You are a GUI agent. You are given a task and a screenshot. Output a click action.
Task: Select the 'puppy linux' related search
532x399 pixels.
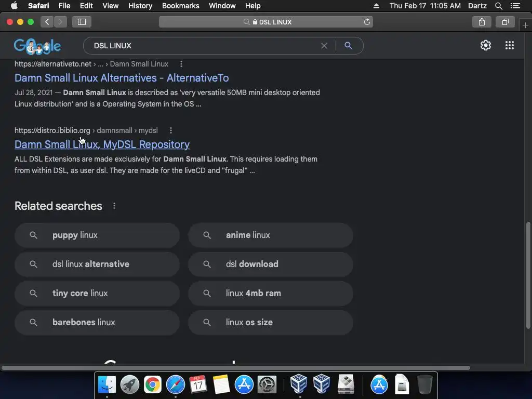(x=97, y=235)
